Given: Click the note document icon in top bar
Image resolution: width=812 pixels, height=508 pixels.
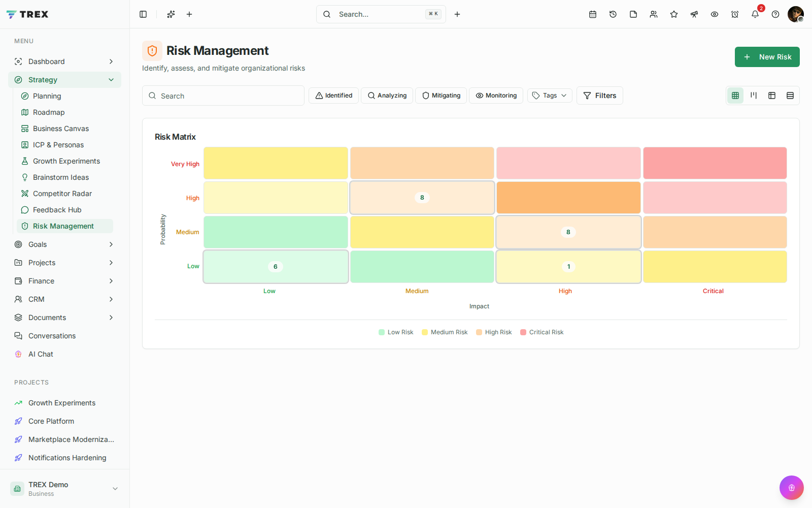Looking at the screenshot, I should (633, 14).
